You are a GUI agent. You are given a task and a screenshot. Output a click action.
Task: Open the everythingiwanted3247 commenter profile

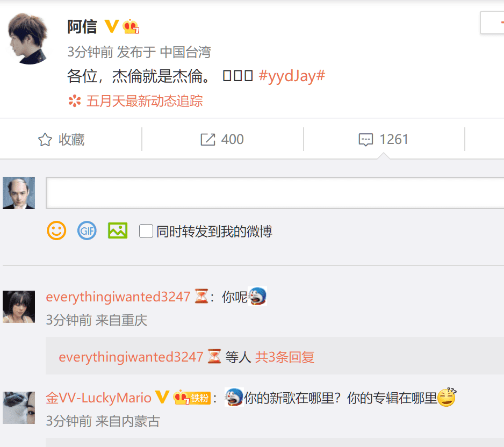118,297
